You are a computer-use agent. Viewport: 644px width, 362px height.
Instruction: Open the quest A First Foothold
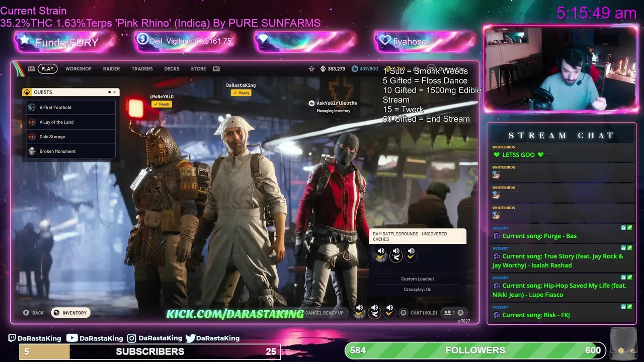tap(71, 108)
